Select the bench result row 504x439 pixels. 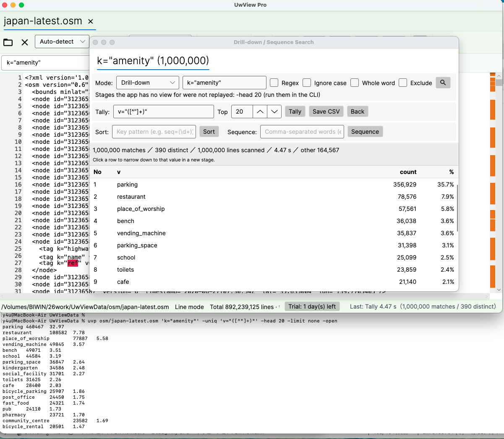tap(274, 221)
